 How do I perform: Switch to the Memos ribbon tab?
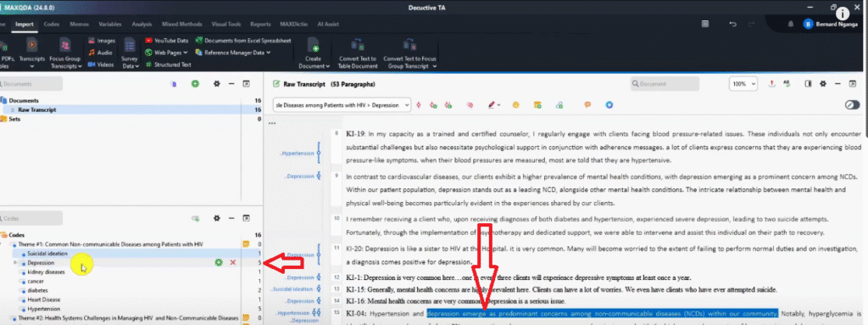coord(79,25)
